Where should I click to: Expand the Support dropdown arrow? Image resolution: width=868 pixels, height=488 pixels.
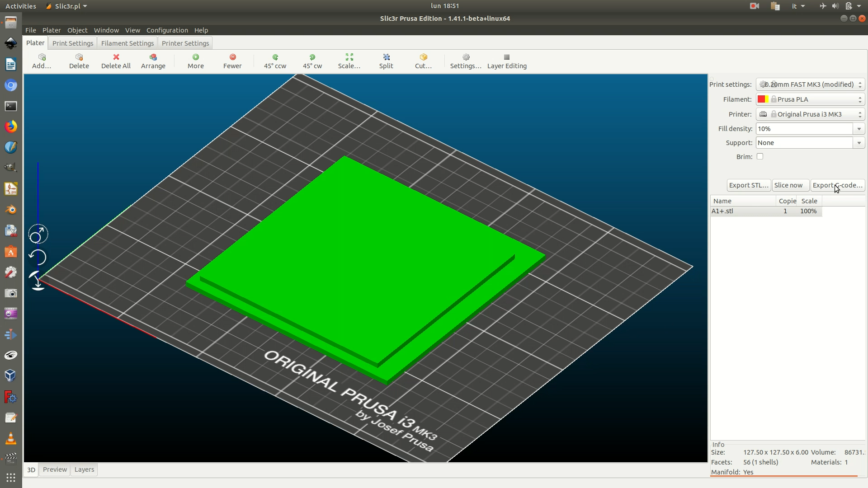click(859, 143)
